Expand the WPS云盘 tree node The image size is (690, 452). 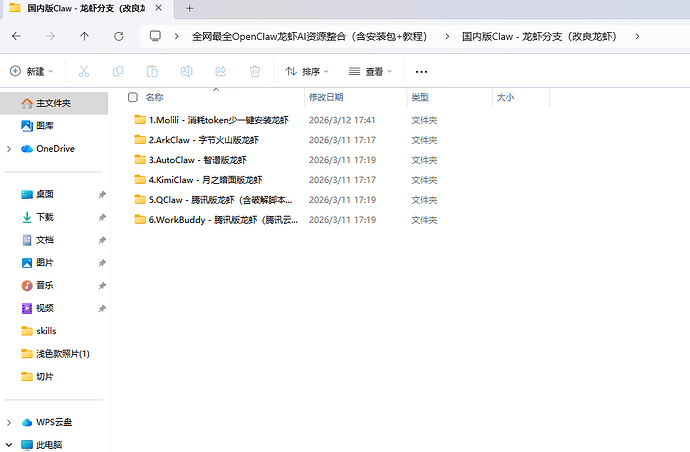pyautogui.click(x=9, y=423)
